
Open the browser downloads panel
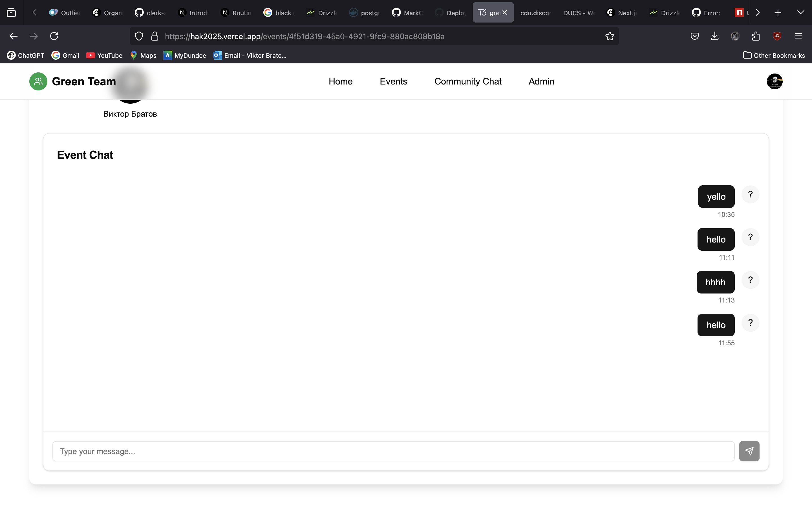(x=715, y=36)
